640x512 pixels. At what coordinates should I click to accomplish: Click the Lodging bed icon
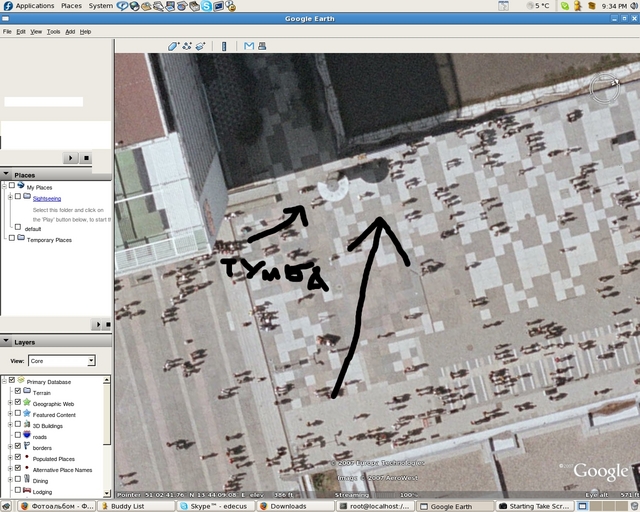[x=27, y=490]
